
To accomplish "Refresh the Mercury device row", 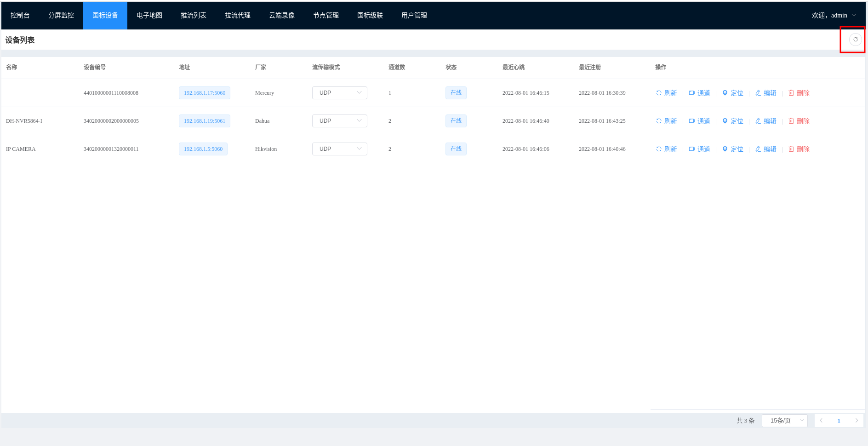I will click(x=667, y=93).
